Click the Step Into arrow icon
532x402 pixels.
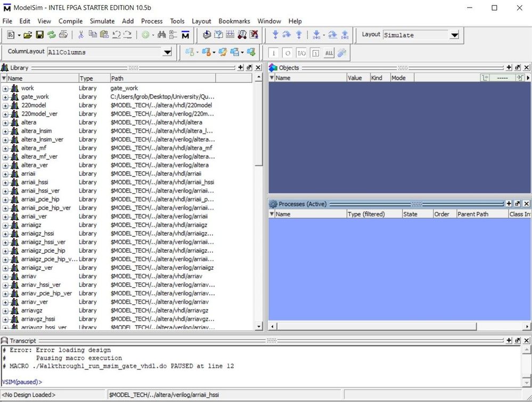point(275,35)
